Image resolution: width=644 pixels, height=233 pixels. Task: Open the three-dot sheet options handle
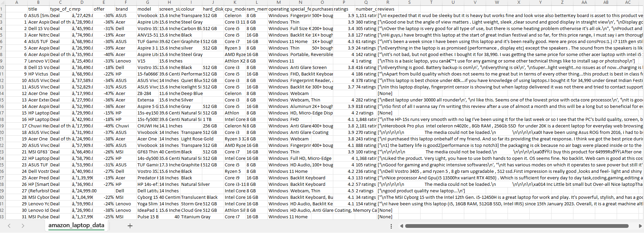tap(391, 226)
